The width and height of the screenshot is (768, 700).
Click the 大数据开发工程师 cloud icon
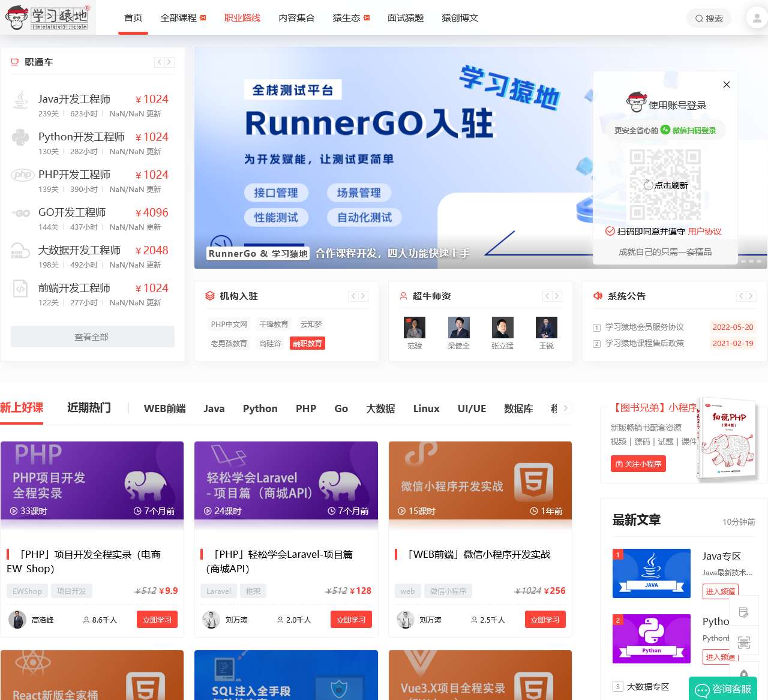pyautogui.click(x=20, y=250)
